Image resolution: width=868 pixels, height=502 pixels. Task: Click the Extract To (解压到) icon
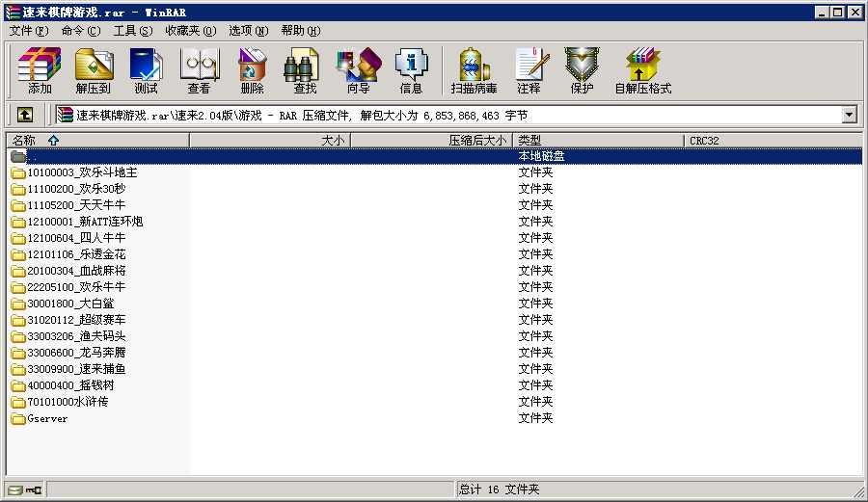coord(93,70)
